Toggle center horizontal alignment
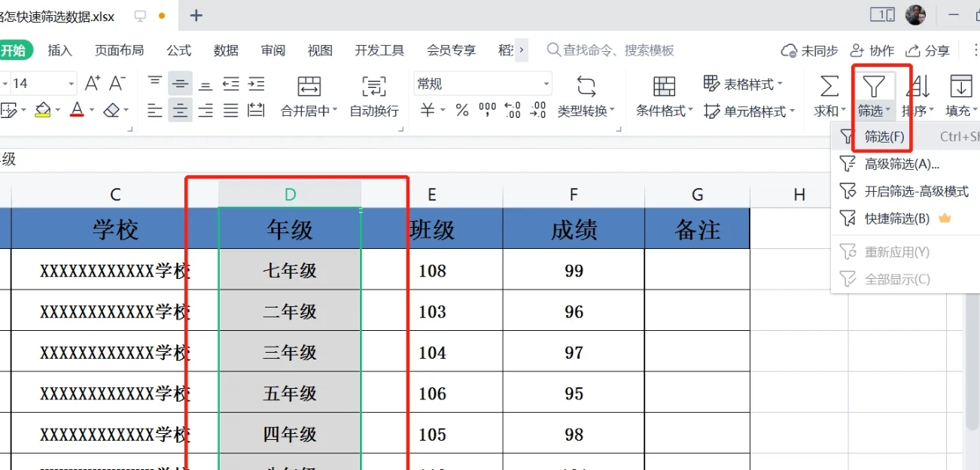Screen dimensions: 980x470 (180, 111)
